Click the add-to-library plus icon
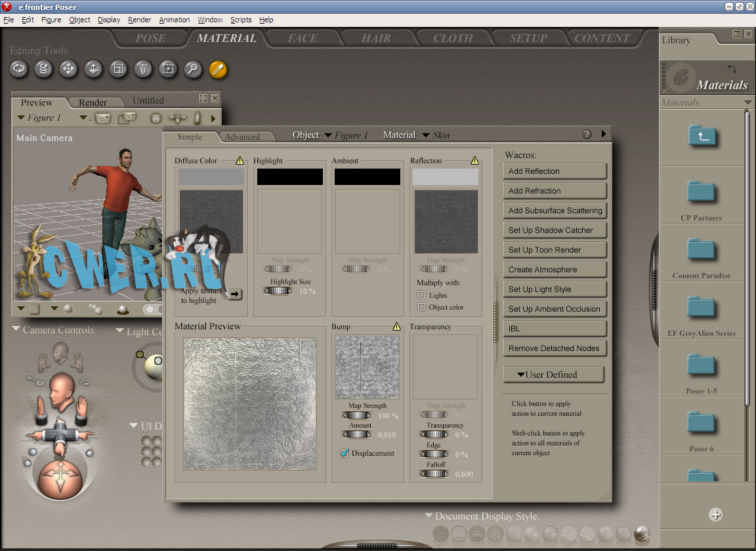 point(715,515)
